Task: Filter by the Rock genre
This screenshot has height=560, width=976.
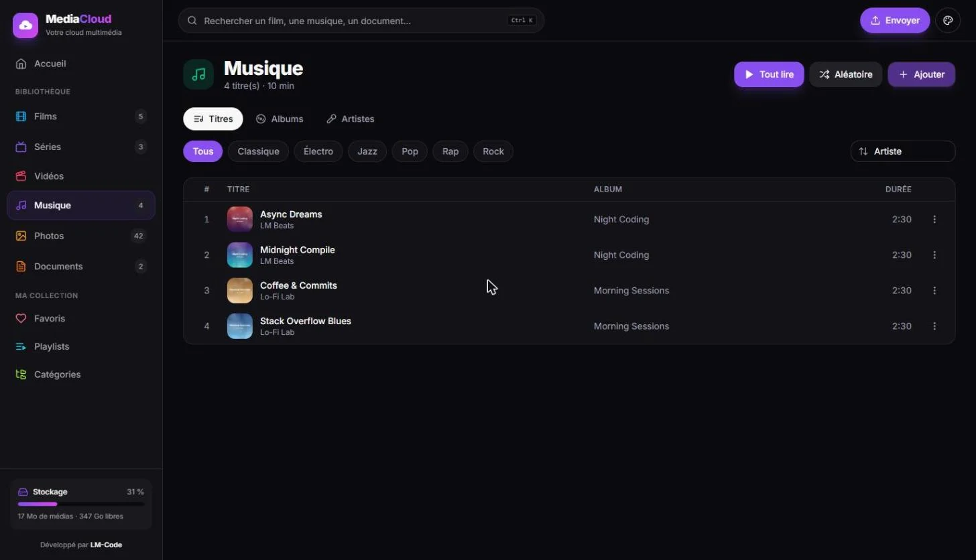Action: [493, 151]
